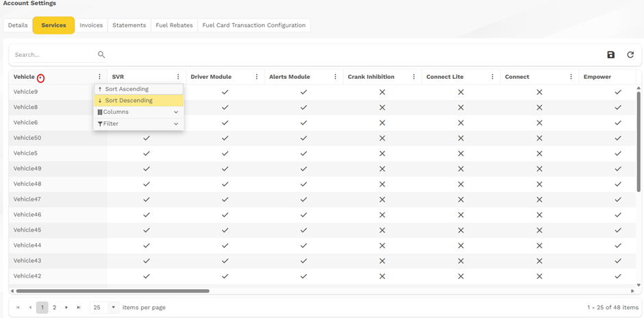Switch to the Details tab
644x318 pixels.
coord(18,25)
